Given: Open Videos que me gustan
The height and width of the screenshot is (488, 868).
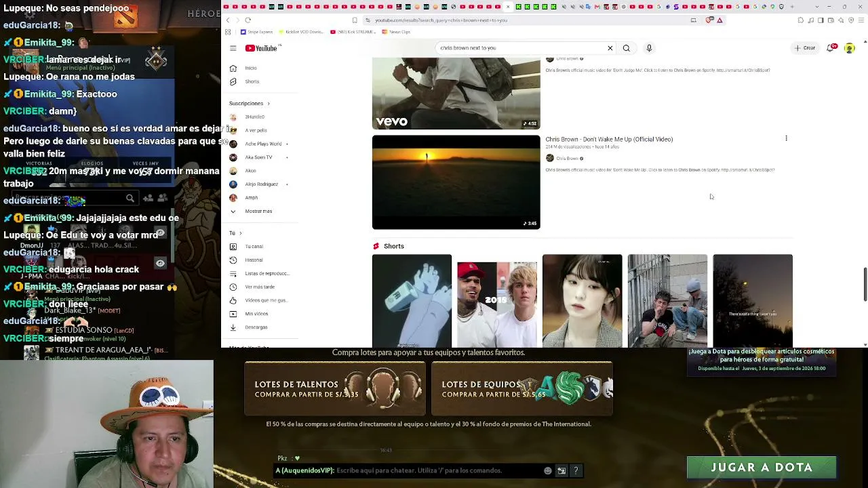Looking at the screenshot, I should [266, 300].
